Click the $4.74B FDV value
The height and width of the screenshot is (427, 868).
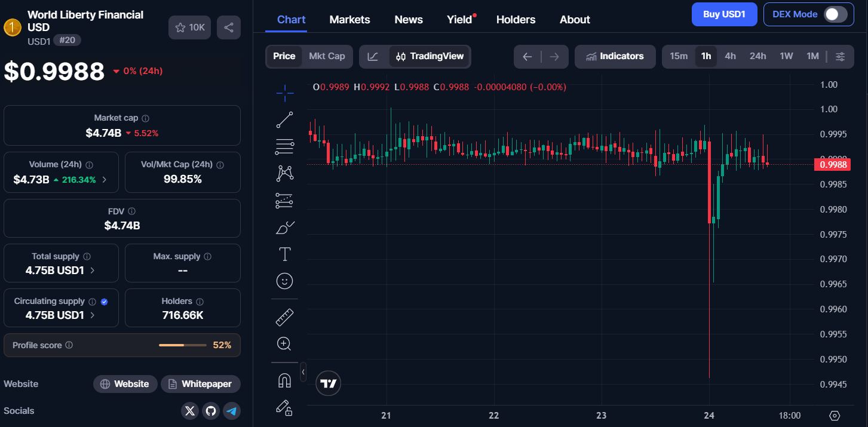click(122, 225)
